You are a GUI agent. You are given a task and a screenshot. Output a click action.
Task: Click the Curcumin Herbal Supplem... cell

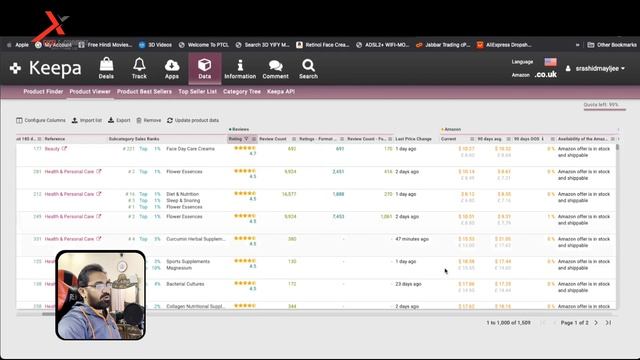196,239
